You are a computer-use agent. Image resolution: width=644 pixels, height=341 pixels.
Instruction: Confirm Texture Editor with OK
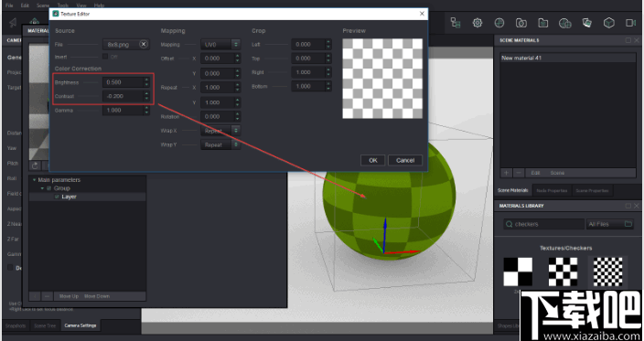(x=373, y=161)
